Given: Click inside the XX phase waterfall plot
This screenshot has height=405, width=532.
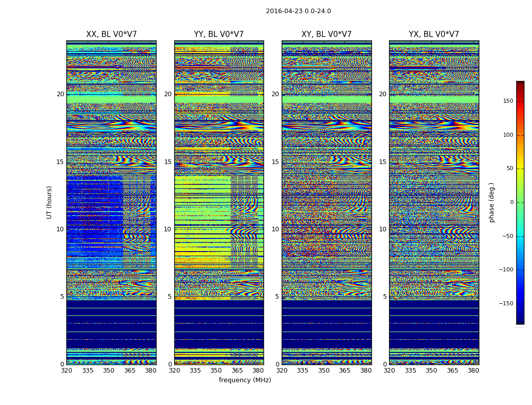Looking at the screenshot, I should coord(111,202).
